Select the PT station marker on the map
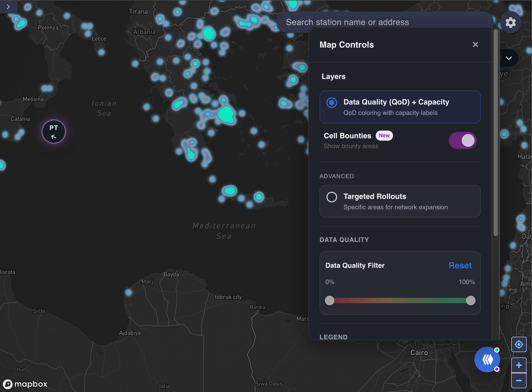The image size is (532, 392). coord(54,131)
